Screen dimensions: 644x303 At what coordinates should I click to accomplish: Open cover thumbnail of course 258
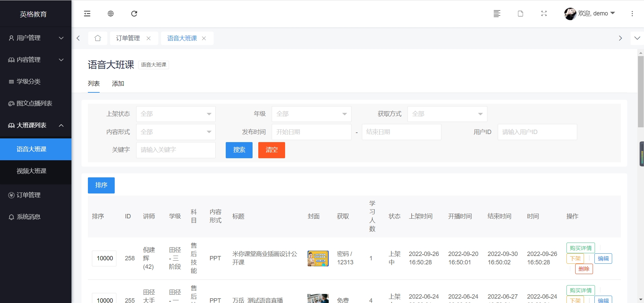click(x=318, y=258)
